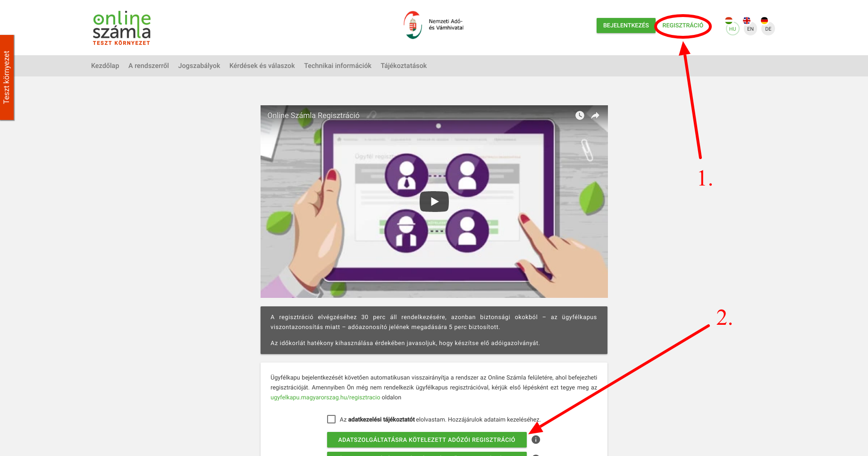Open the Jogszabályok menu item
The width and height of the screenshot is (868, 456).
(199, 66)
